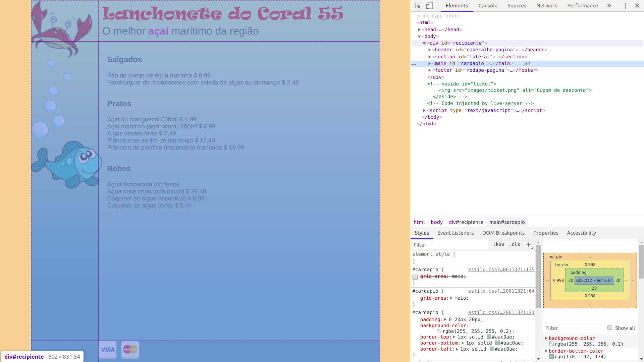The image size is (644, 362).
Task: Open the more tabs chevron in DevTools
Action: pos(609,6)
